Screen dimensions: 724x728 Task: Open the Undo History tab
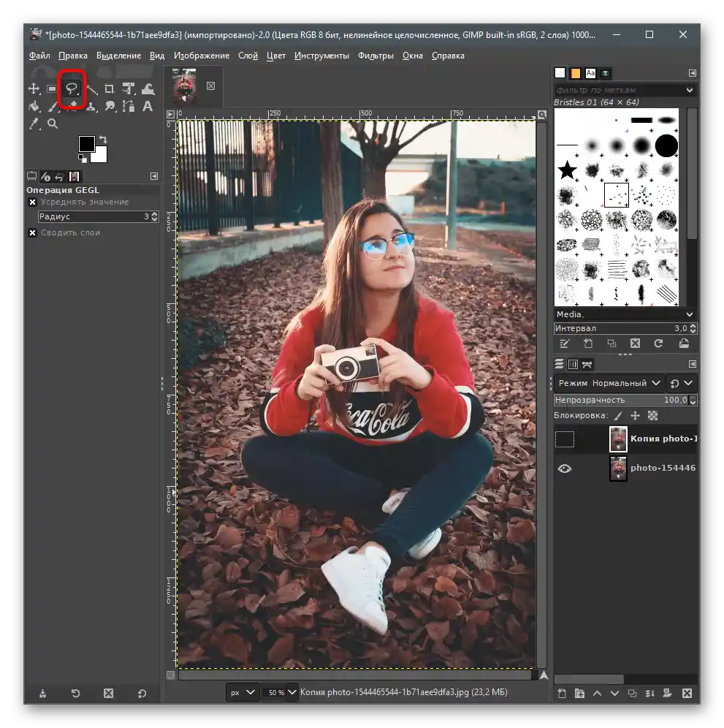tap(59, 177)
